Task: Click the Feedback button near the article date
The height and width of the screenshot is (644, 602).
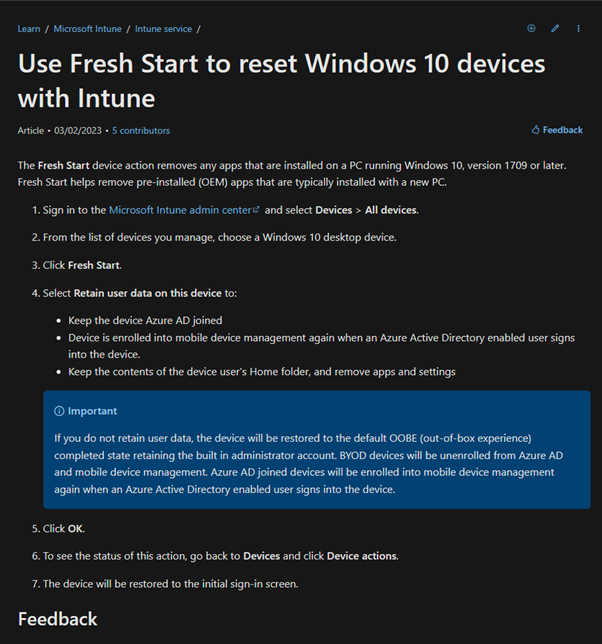Action: 557,130
